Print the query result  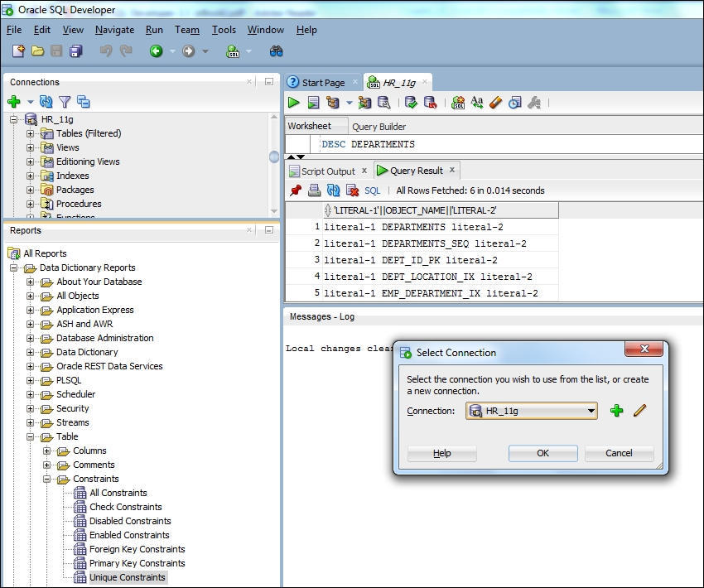314,190
